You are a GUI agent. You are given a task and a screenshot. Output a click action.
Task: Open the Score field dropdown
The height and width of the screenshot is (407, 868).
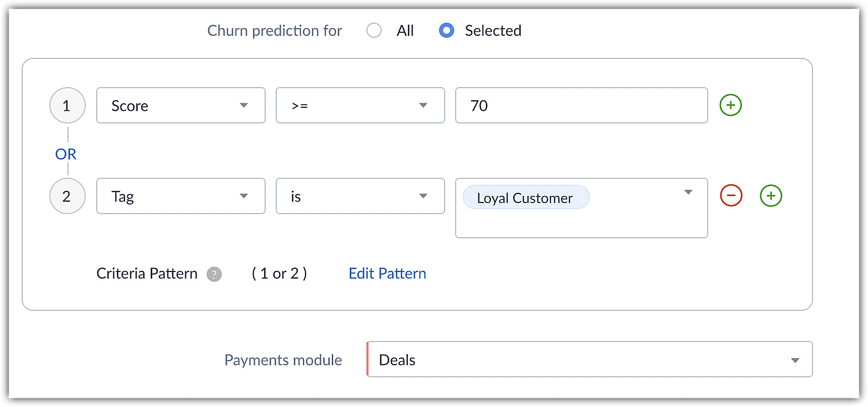click(180, 105)
